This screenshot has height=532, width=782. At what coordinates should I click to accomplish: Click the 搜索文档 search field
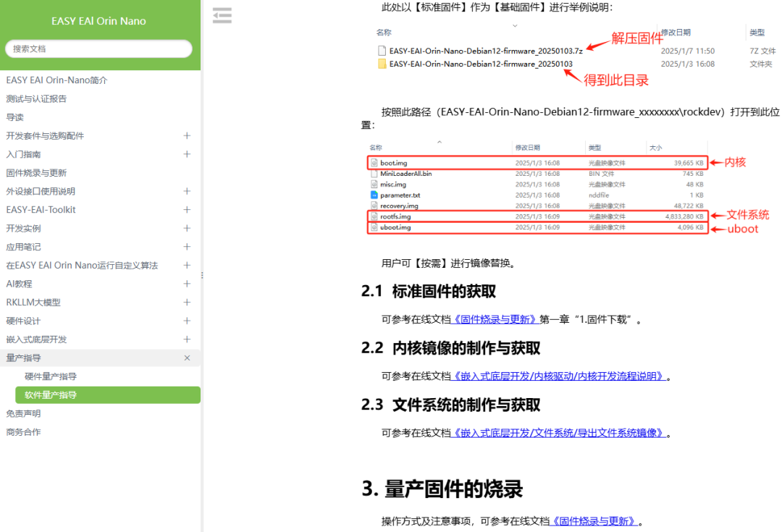click(x=98, y=49)
